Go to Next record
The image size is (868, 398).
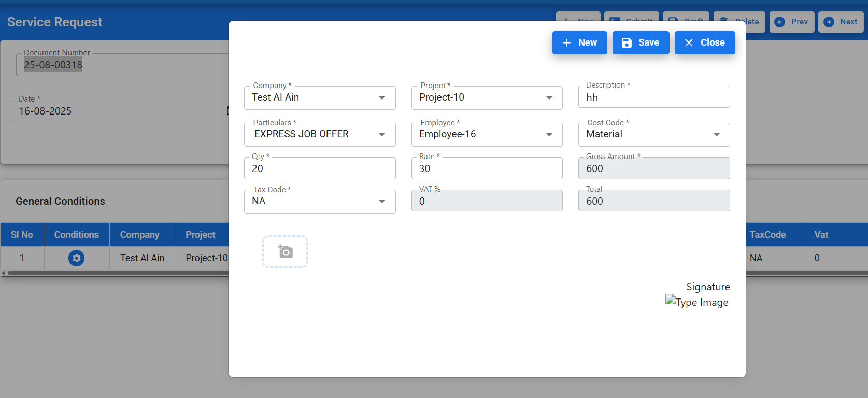[840, 22]
